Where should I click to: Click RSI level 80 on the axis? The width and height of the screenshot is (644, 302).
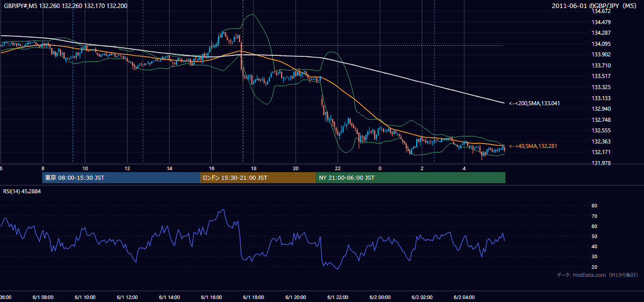(595, 206)
